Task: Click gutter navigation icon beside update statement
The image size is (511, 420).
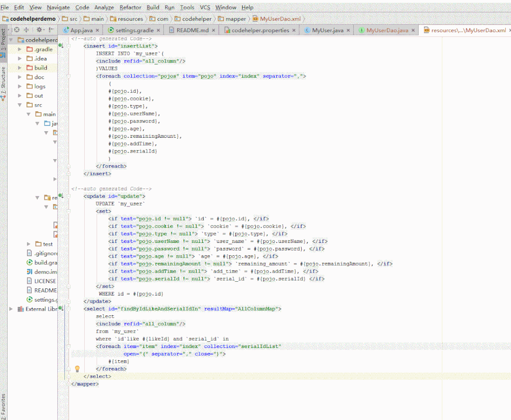Action: click(61, 196)
